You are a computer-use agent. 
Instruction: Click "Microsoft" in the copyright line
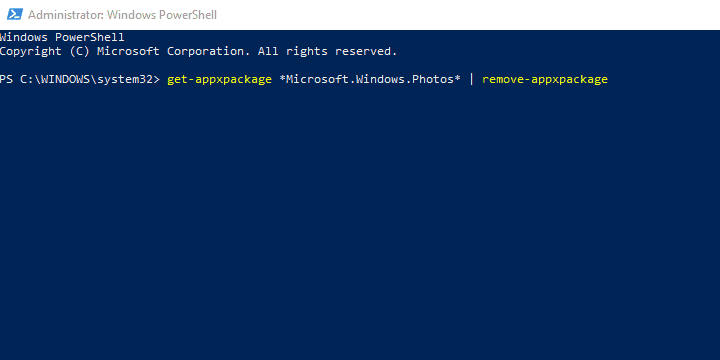click(x=128, y=51)
